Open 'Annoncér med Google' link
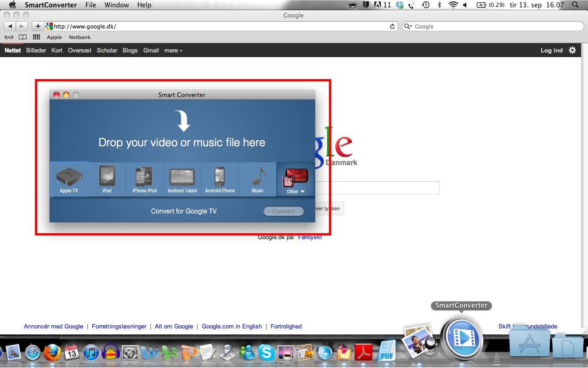 click(x=54, y=326)
